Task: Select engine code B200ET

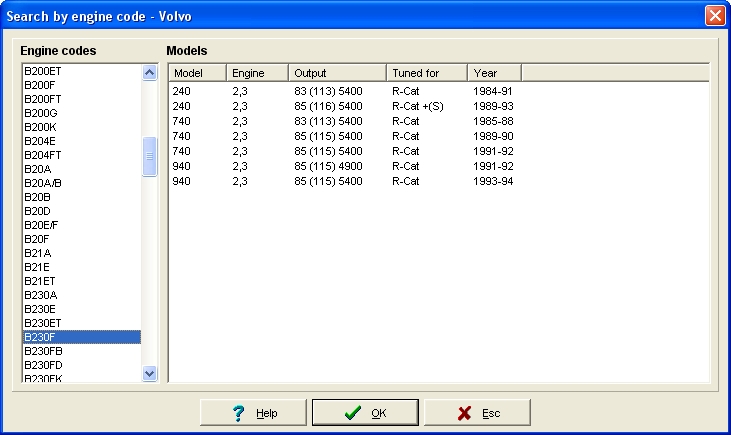Action: pyautogui.click(x=82, y=71)
